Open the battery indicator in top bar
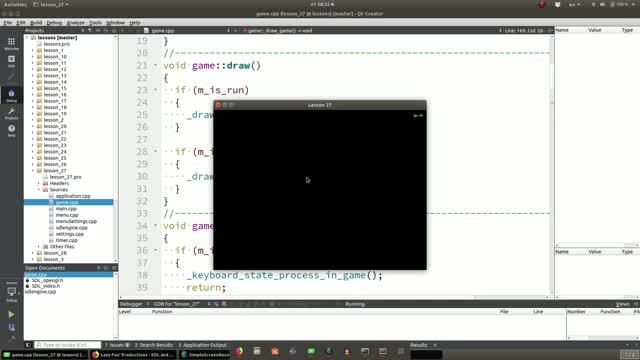Screen dimensions: 640x360 click(619, 4)
